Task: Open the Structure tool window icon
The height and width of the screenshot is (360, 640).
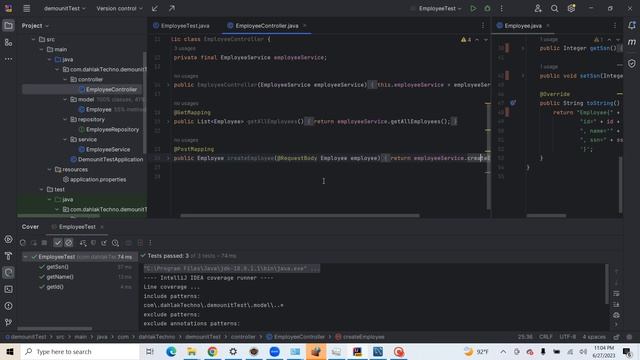Action: (x=8, y=42)
